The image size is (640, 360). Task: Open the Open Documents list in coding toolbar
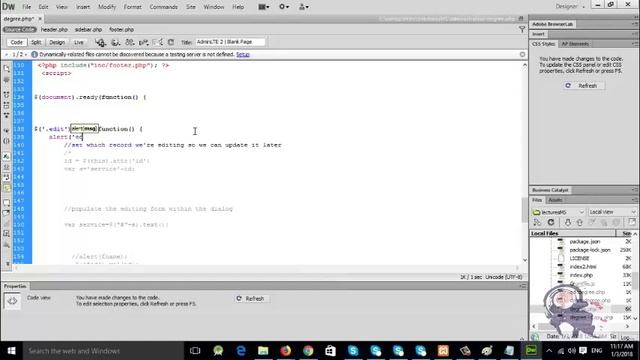pyautogui.click(x=6, y=68)
